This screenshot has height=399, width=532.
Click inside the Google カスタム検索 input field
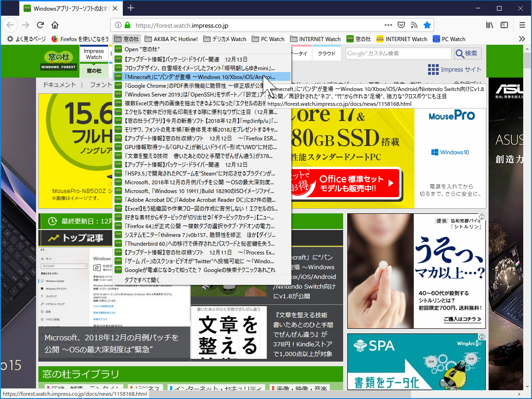(x=398, y=54)
